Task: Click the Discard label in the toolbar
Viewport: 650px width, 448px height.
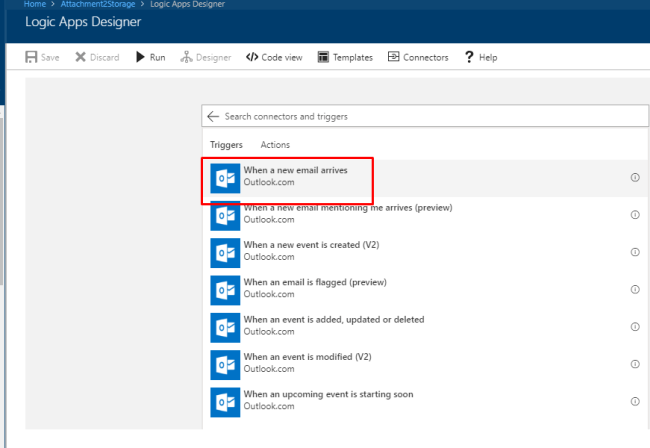Action: (104, 58)
